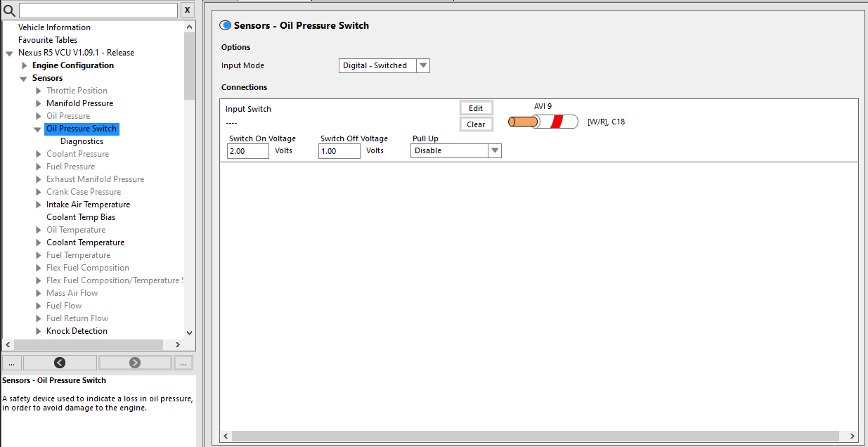Viewport: 868px width, 447px height.
Task: Click tree horizontal scrollbar right arrow
Action: [x=178, y=345]
